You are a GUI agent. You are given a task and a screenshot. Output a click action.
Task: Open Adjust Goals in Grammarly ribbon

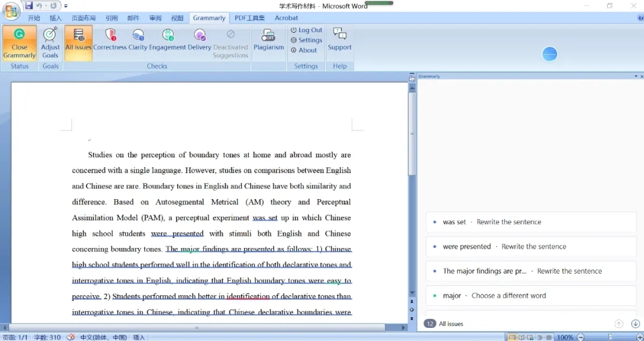51,42
